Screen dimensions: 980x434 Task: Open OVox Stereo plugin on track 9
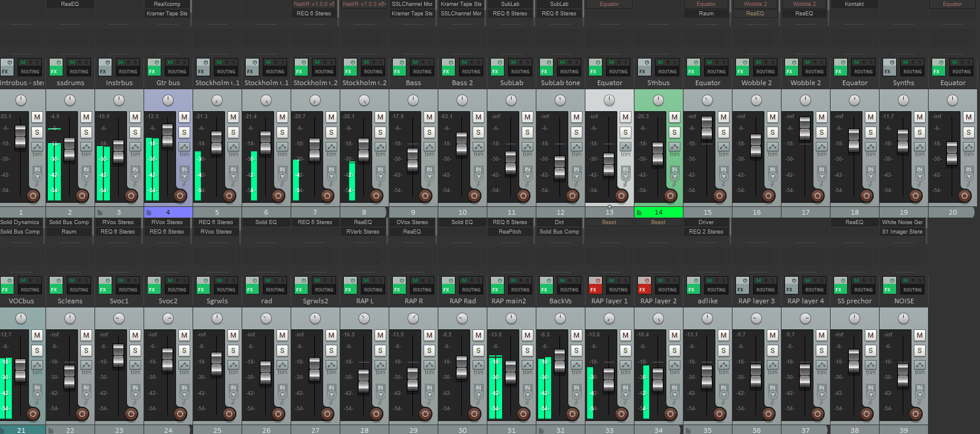point(412,222)
